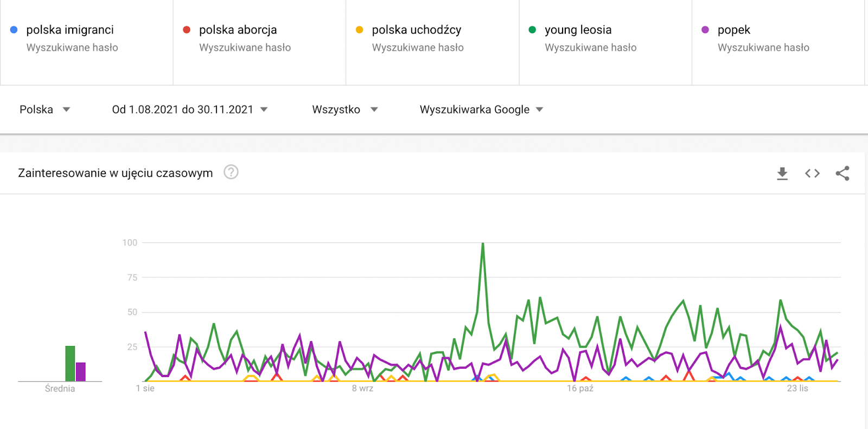Click the green dot for young leosia
The width and height of the screenshot is (868, 429).
532,30
